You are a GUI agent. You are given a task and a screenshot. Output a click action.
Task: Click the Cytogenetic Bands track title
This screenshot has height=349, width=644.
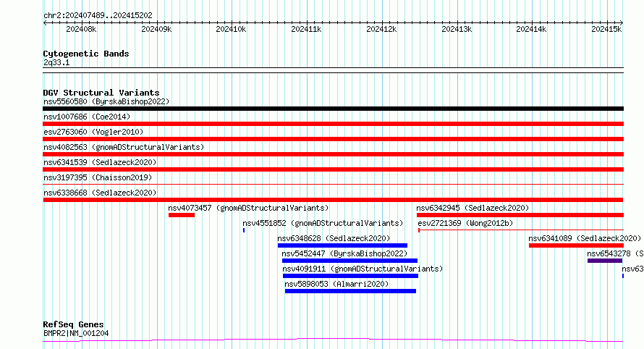click(86, 54)
